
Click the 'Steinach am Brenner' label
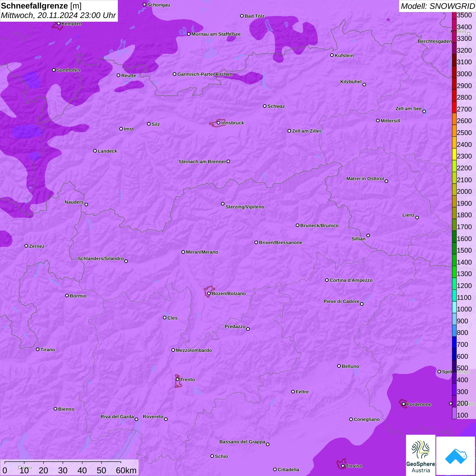[202, 161]
